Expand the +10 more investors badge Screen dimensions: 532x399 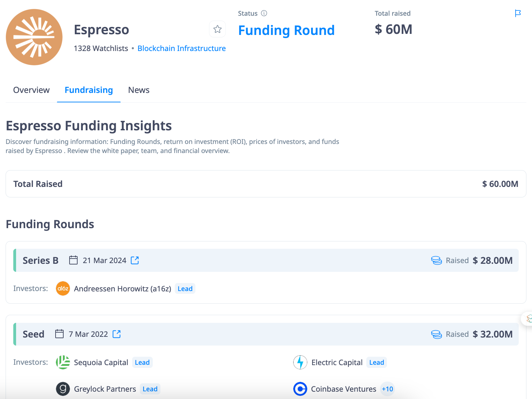coord(387,389)
